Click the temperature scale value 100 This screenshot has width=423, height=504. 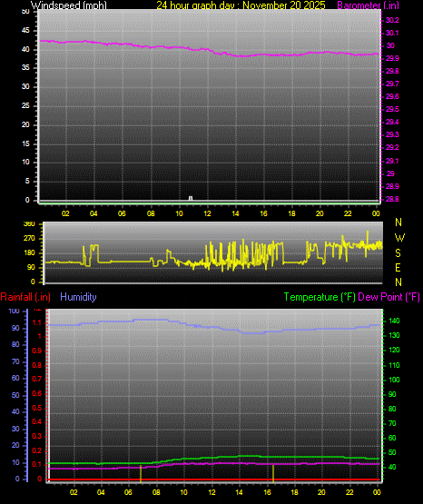point(394,380)
